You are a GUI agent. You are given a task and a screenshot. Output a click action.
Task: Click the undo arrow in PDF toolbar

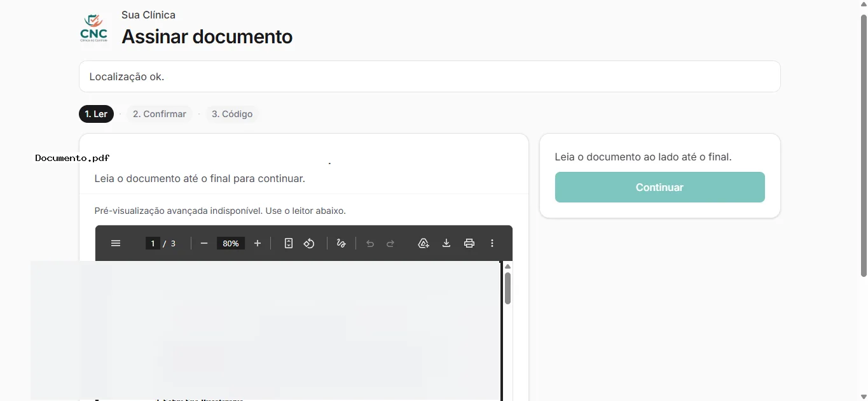click(x=370, y=243)
